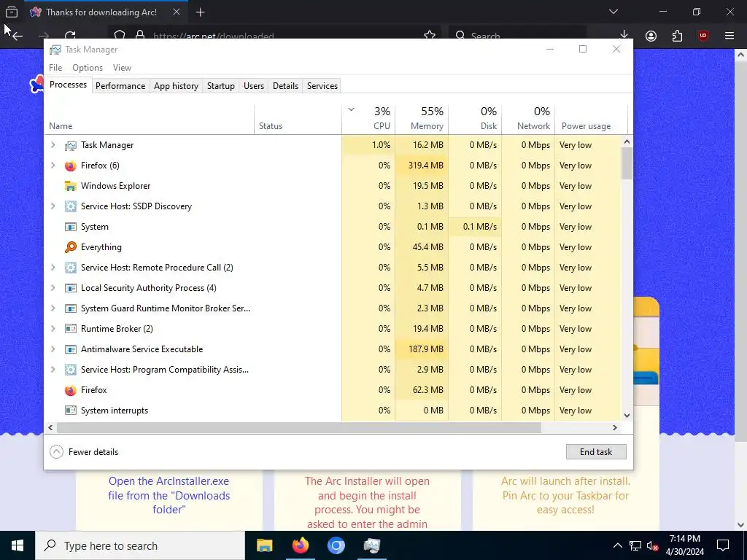Click scroll down arrow in process list
Image resolution: width=747 pixels, height=560 pixels.
tap(627, 415)
